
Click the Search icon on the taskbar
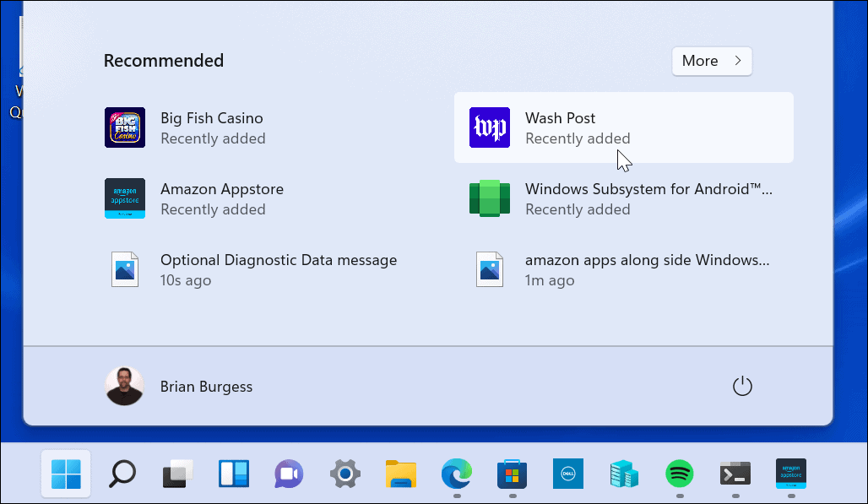coord(122,474)
